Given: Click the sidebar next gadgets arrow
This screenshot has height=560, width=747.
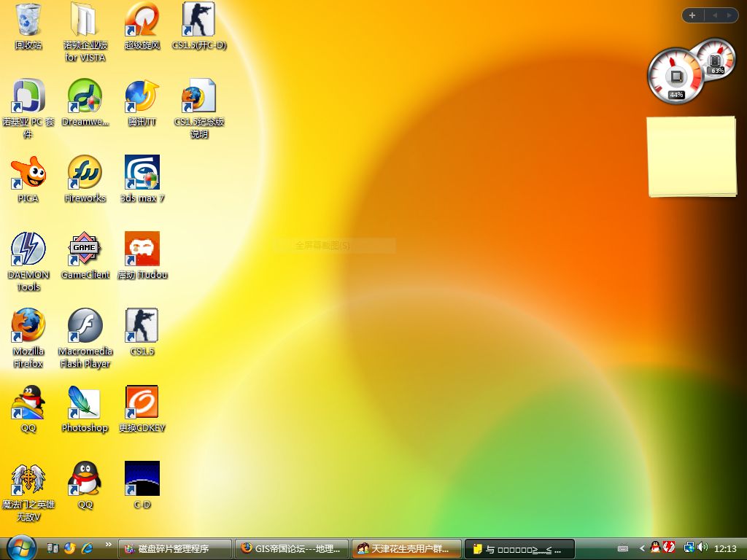Looking at the screenshot, I should point(729,15).
